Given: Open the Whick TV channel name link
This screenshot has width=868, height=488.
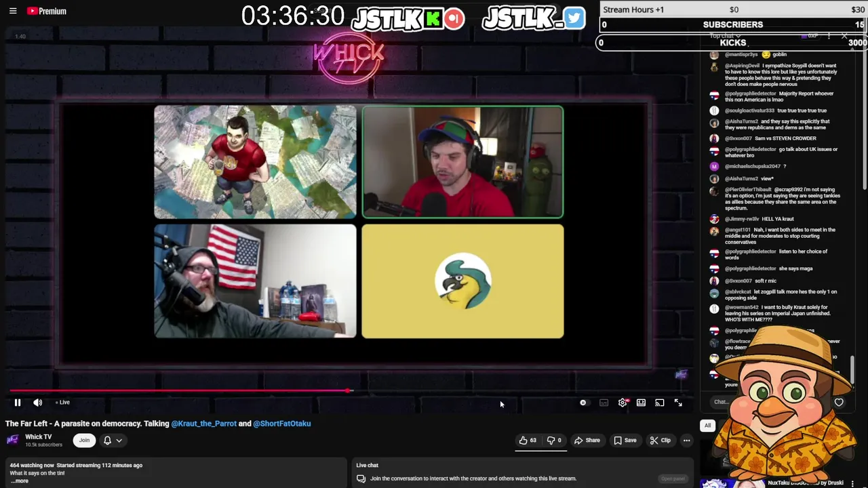Looking at the screenshot, I should point(38,437).
